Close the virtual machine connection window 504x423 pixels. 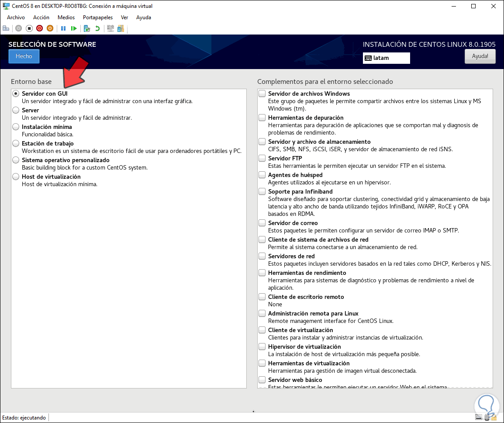(494, 6)
